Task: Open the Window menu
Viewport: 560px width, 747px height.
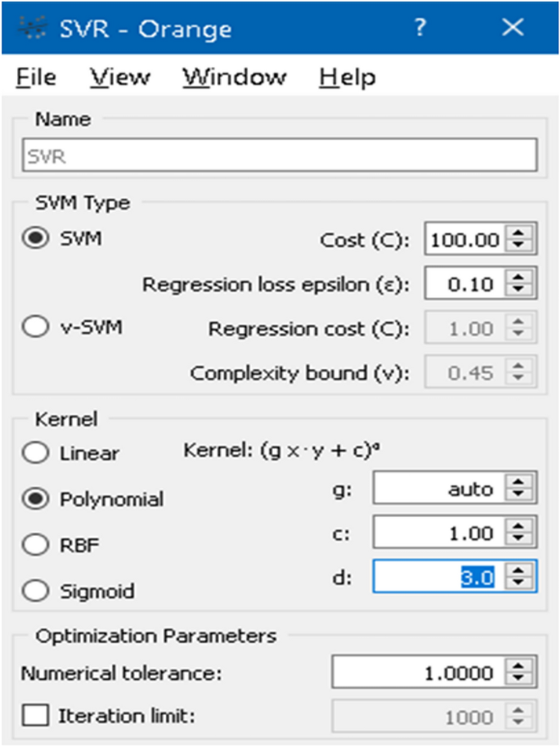Action: (235, 78)
